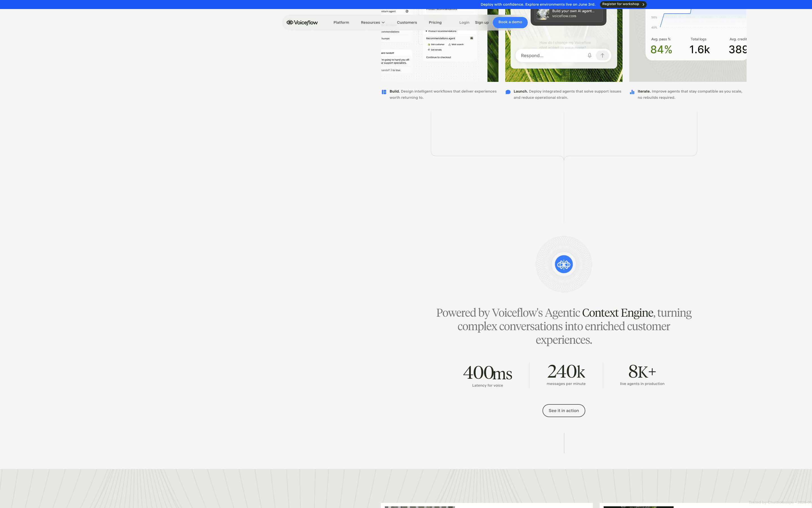
Task: Click the Login link
Action: click(x=464, y=23)
